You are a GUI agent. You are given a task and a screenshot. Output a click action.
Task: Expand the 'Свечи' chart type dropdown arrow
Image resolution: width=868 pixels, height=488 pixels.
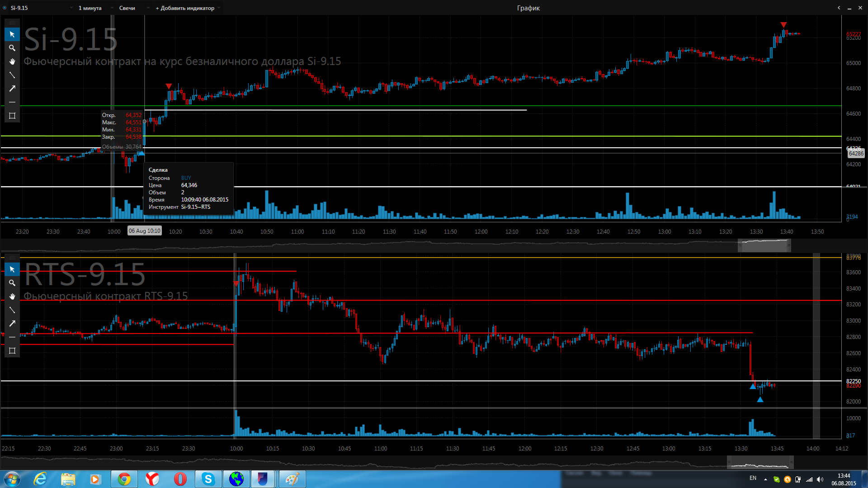[x=148, y=8]
